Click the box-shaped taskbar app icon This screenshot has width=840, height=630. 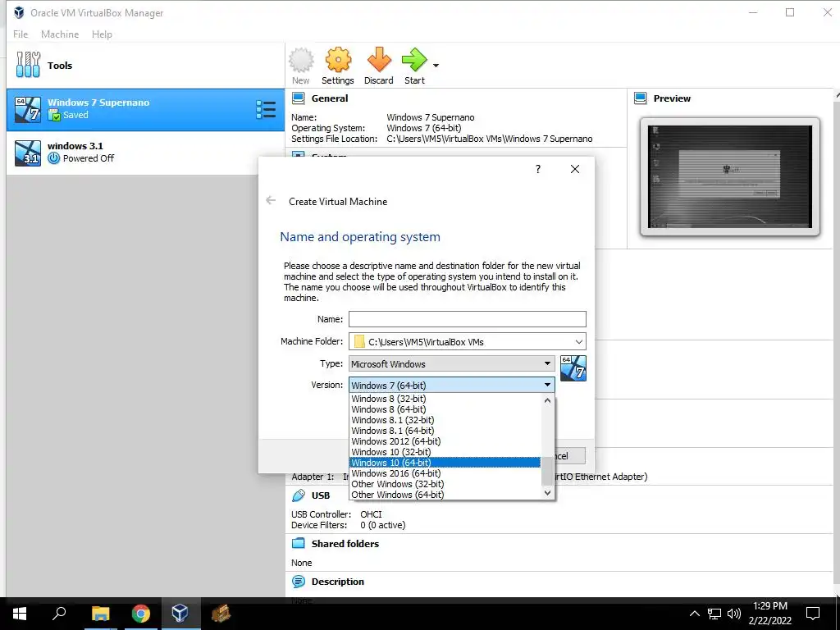(220, 614)
